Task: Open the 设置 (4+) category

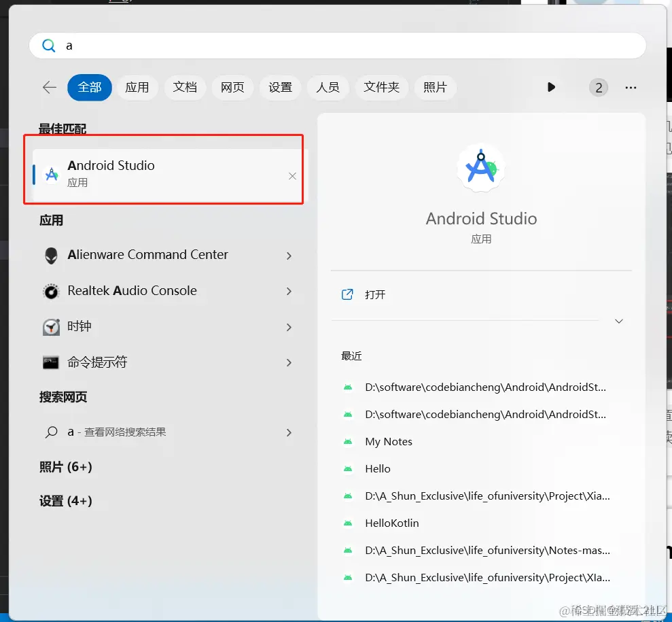Action: [66, 501]
